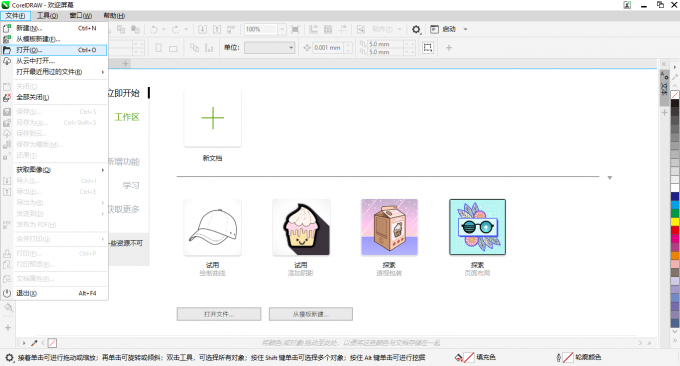The image size is (680, 366).
Task: Select the green color swatch
Action: pos(675,213)
